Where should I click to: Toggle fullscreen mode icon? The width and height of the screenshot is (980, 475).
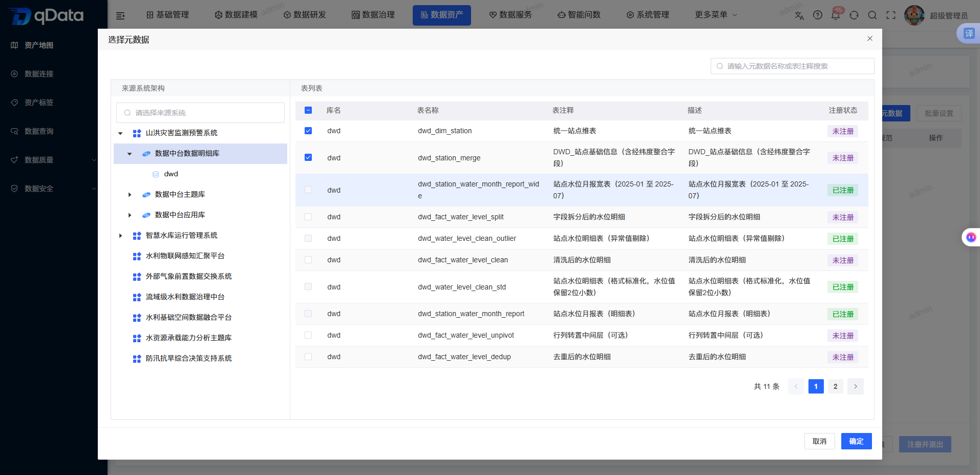[x=891, y=15]
